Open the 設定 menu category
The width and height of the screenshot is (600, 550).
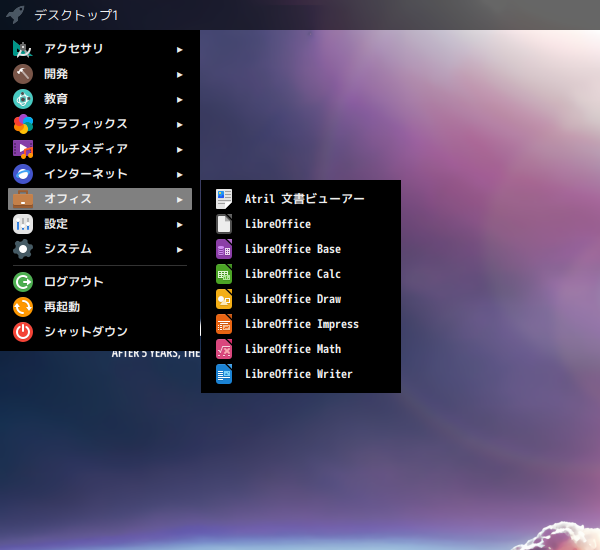[x=100, y=224]
